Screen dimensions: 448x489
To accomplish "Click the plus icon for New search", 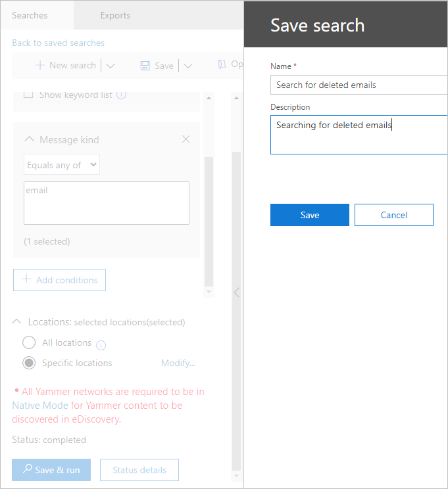I will point(40,65).
